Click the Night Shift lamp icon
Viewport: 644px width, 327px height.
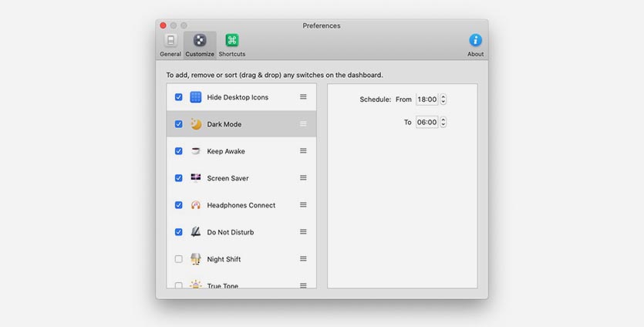(196, 259)
